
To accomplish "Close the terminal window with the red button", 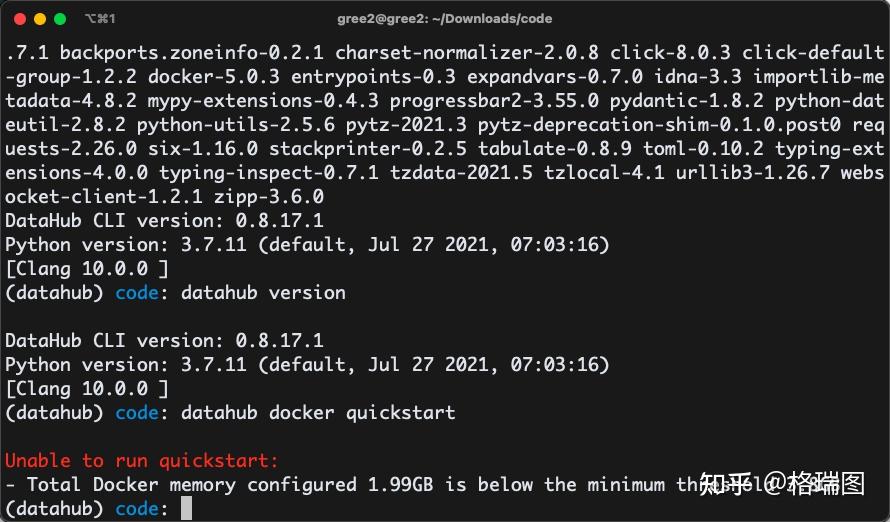I will point(20,19).
